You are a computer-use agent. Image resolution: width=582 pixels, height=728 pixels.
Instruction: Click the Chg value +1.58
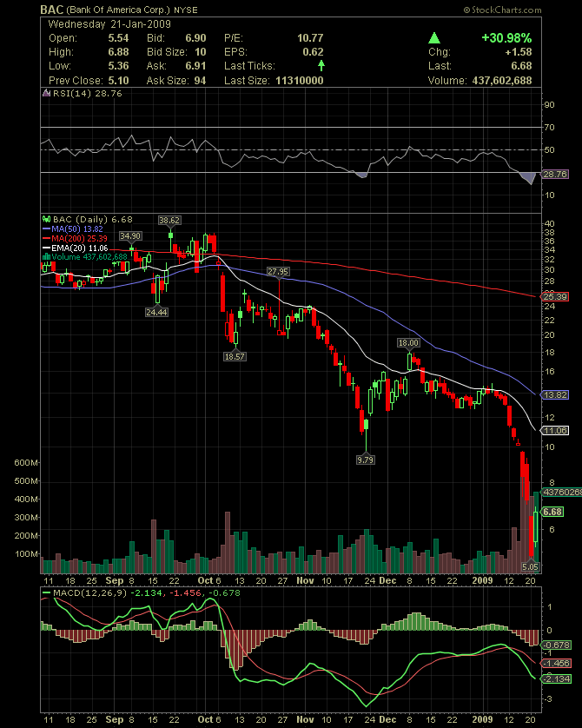click(519, 52)
